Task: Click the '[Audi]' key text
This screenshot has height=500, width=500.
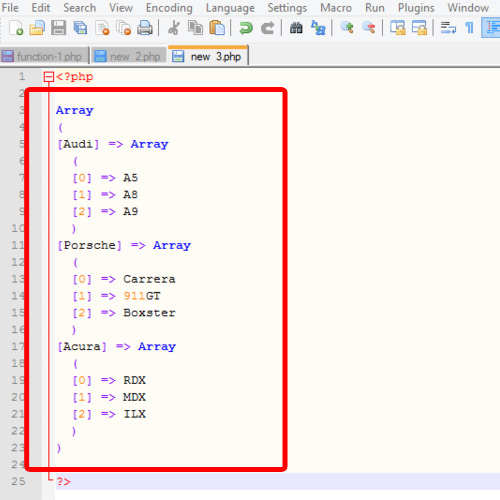Action: point(78,144)
